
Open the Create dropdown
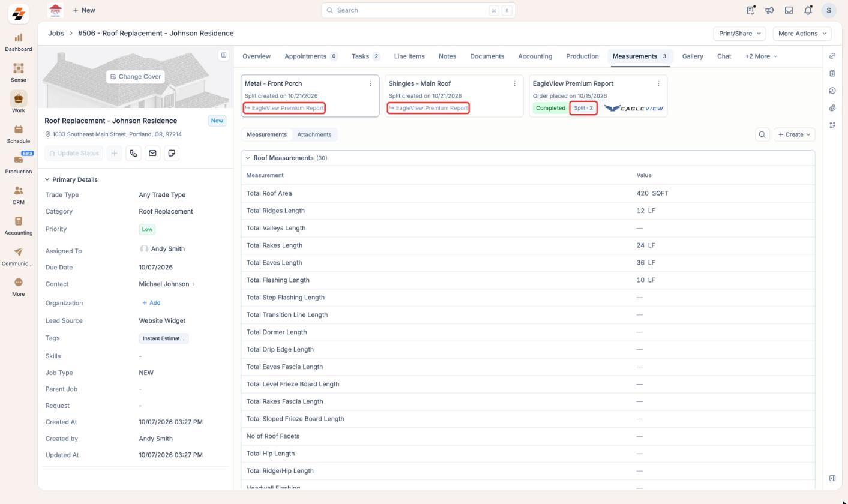794,134
